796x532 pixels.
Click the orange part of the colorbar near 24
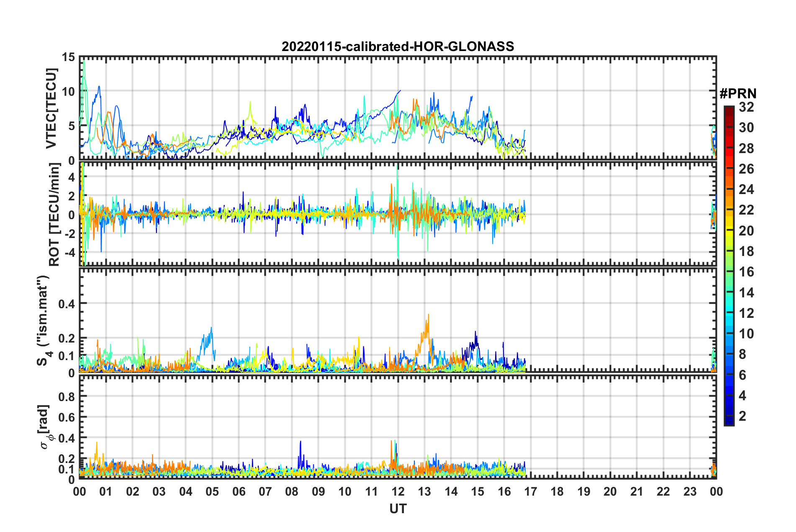coord(729,189)
